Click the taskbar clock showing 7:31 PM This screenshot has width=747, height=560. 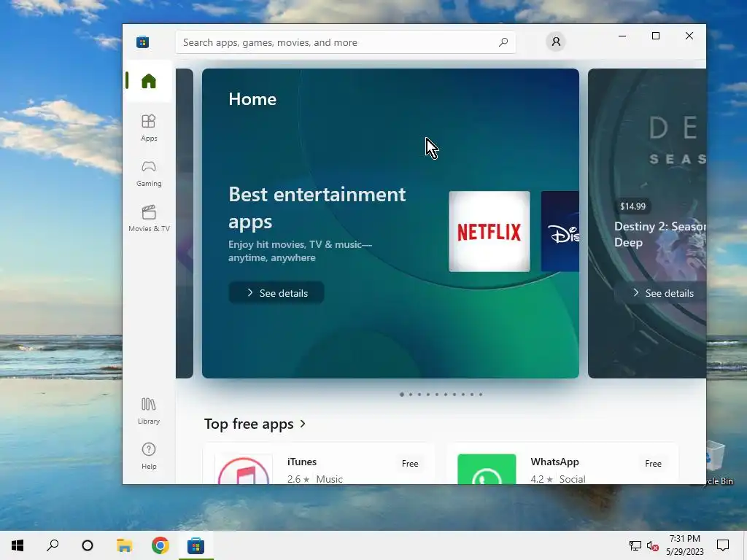click(684, 545)
